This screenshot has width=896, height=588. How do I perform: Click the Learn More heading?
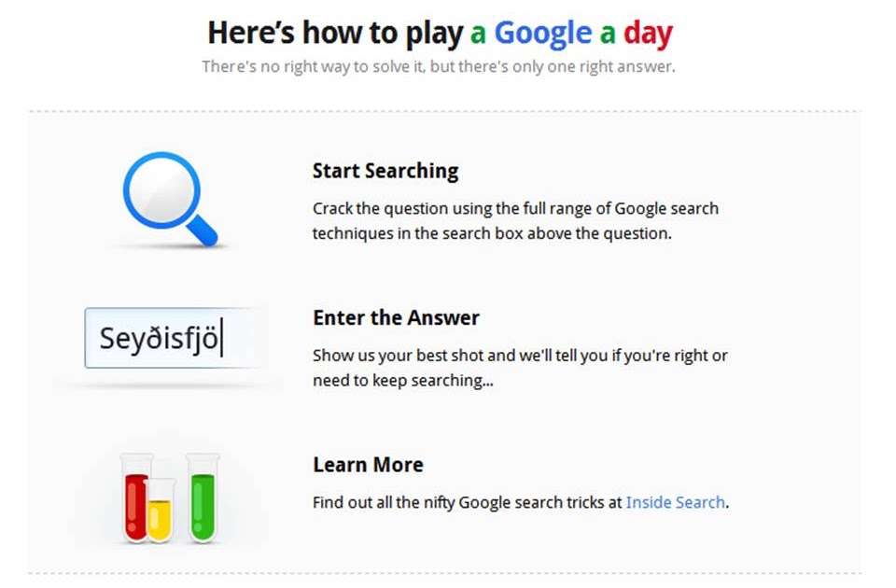[367, 464]
